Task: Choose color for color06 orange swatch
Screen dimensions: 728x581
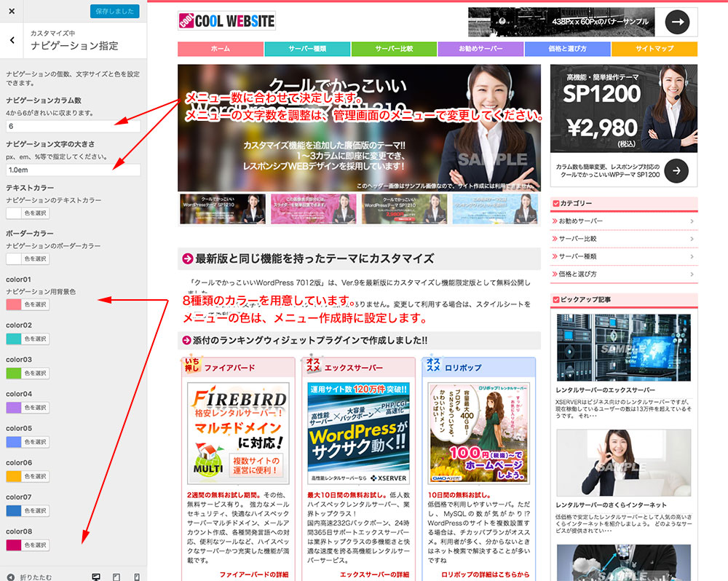Action: coord(28,476)
